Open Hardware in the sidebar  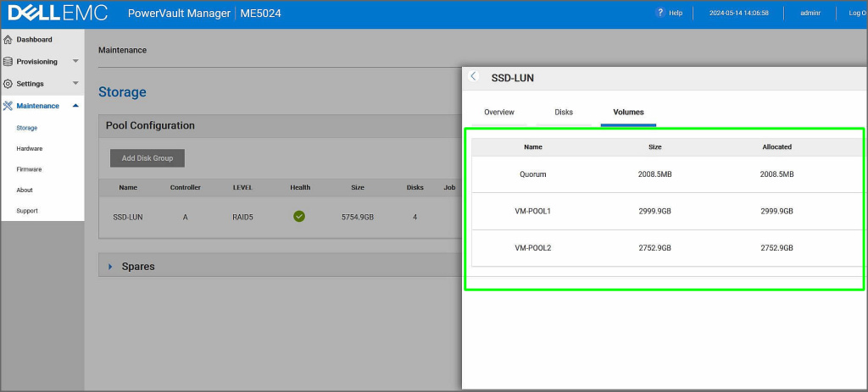click(x=30, y=148)
